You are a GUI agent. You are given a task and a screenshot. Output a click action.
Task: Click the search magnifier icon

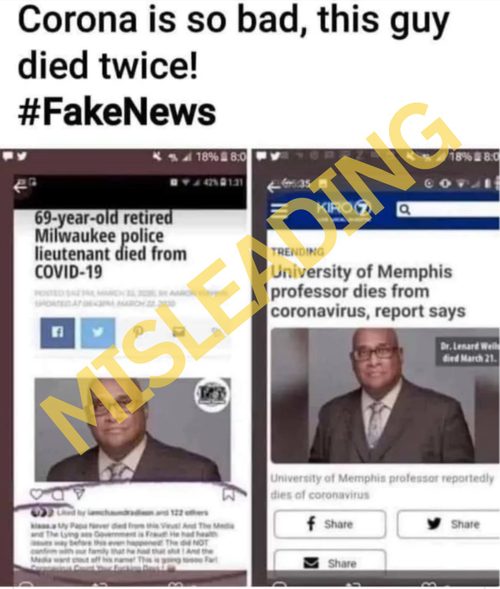(404, 209)
